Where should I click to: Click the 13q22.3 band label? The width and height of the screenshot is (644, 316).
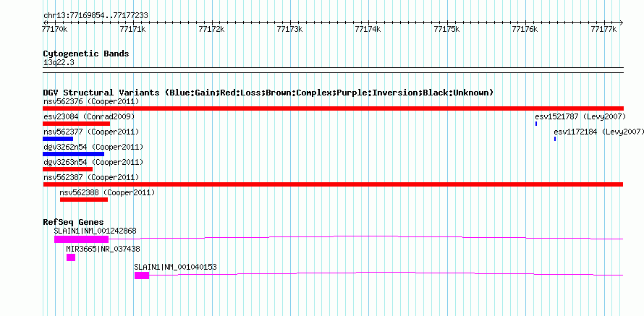[59, 62]
